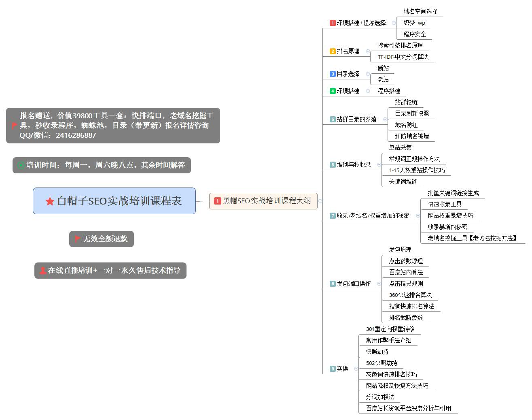Click number 5 marker on 站群目录的养殖
Image resolution: width=532 pixels, height=420 pixels.
coord(333,119)
